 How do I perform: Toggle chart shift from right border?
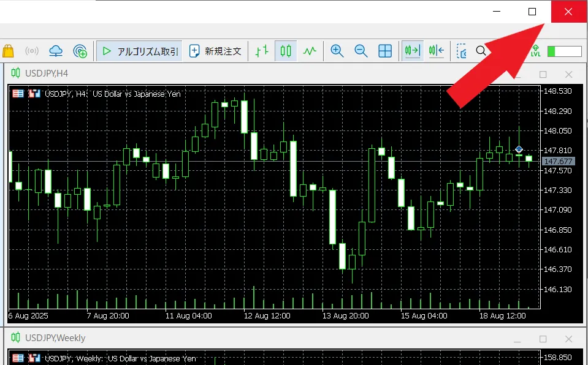[x=436, y=51]
